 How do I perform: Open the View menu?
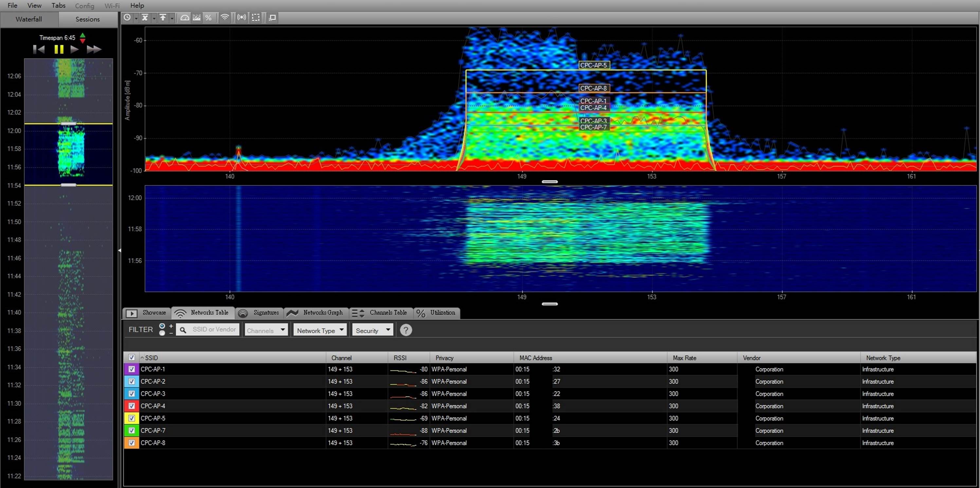point(34,5)
